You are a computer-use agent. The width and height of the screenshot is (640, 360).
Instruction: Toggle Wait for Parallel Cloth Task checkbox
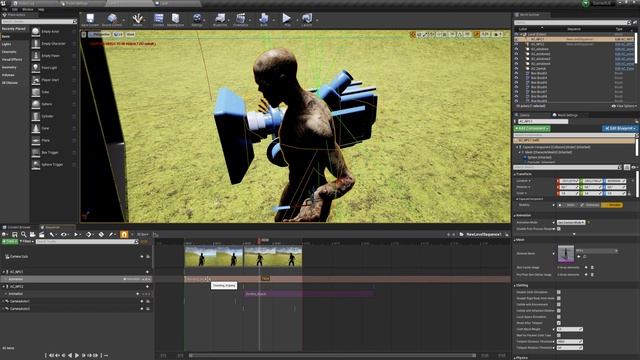(x=559, y=335)
